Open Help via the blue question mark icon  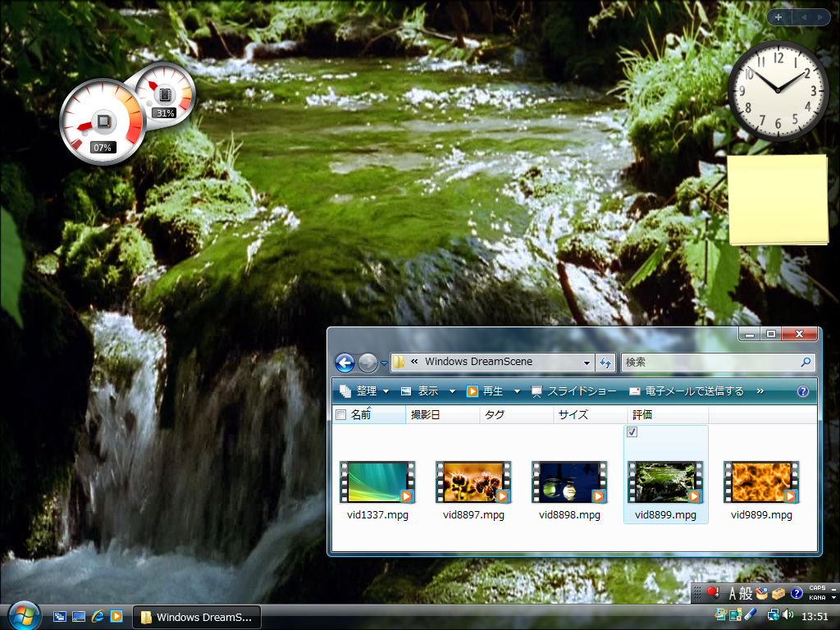(802, 391)
